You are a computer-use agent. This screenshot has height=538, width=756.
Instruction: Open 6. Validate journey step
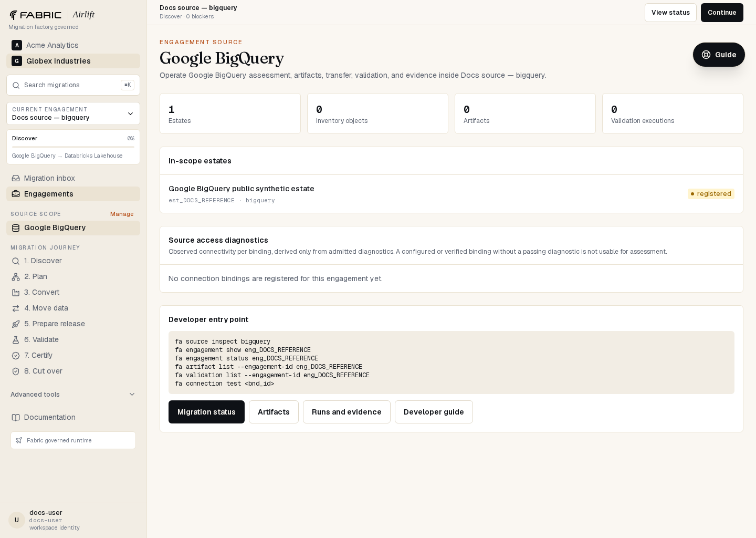[x=73, y=339]
